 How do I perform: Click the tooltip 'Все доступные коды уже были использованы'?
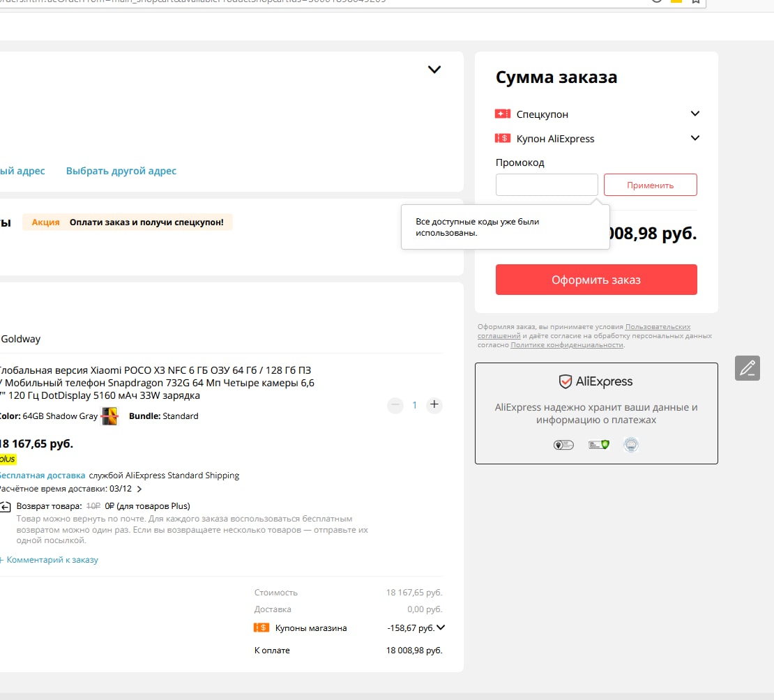(505, 227)
